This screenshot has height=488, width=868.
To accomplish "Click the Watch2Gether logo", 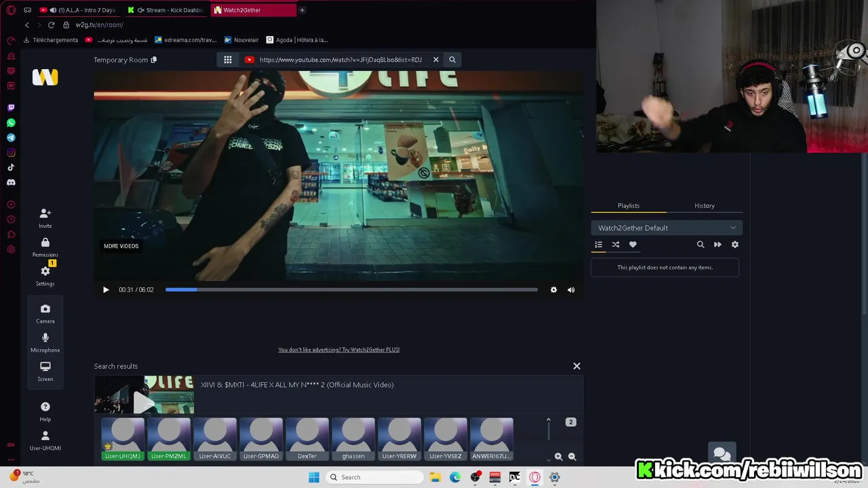I will pyautogui.click(x=45, y=77).
